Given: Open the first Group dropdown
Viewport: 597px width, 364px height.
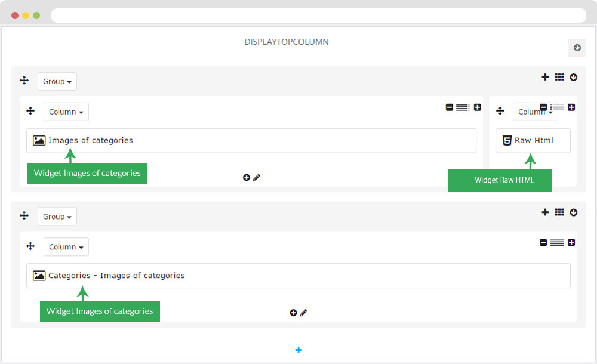Looking at the screenshot, I should pyautogui.click(x=57, y=82).
